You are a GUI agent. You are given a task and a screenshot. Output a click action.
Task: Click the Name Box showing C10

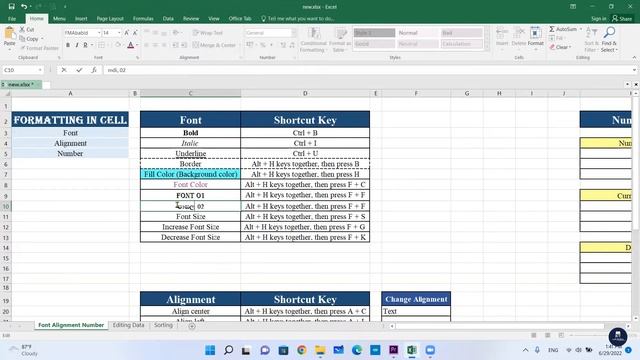coord(22,70)
